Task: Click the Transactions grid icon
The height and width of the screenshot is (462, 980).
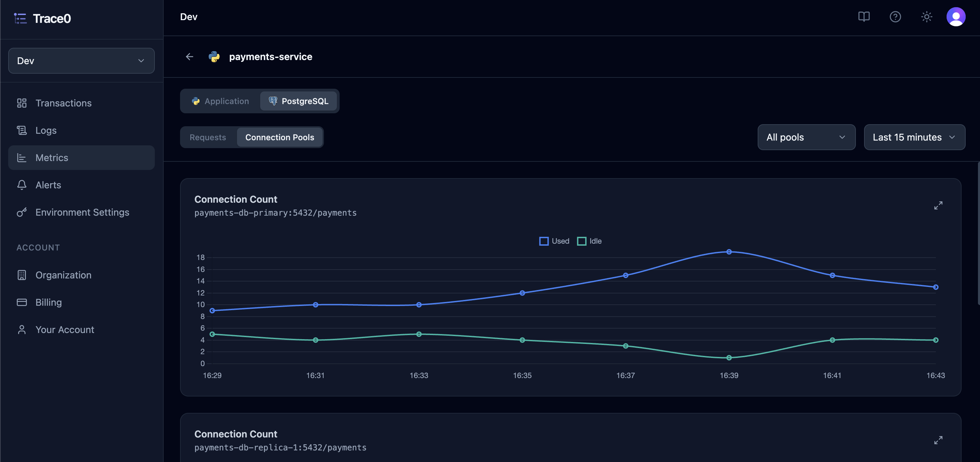Action: click(x=22, y=103)
